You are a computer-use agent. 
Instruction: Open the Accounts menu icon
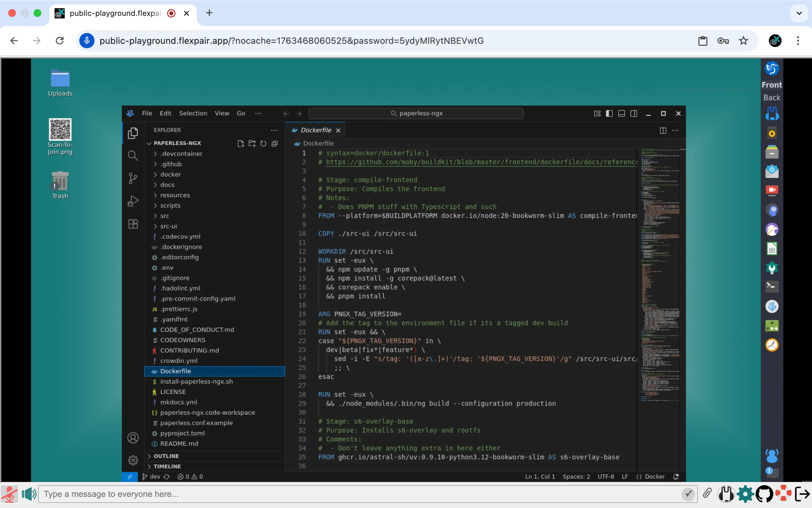point(133,438)
